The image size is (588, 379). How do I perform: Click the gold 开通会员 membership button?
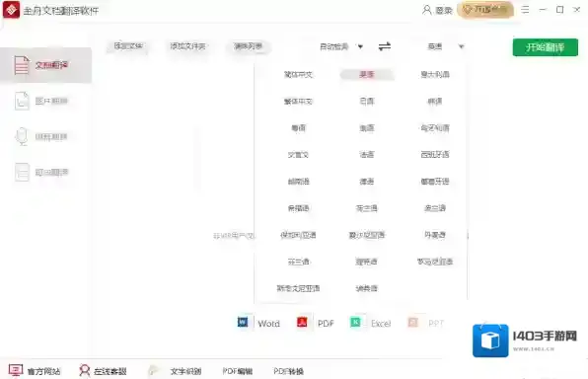(485, 10)
